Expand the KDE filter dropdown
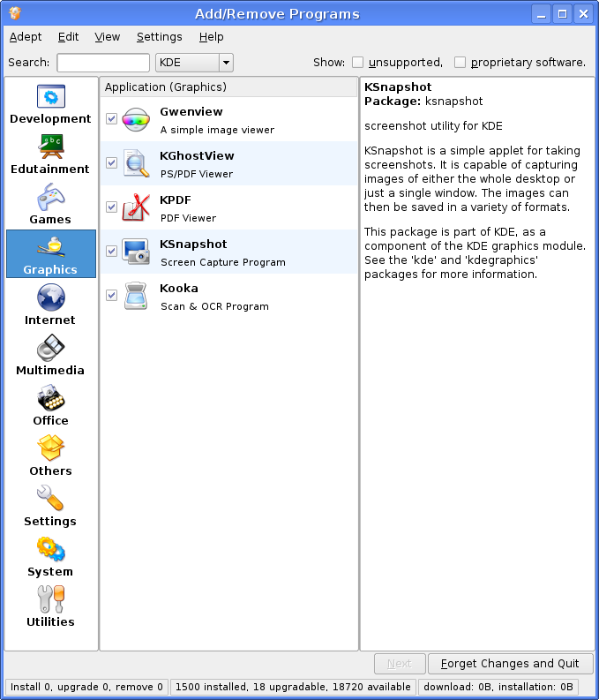 click(x=226, y=63)
